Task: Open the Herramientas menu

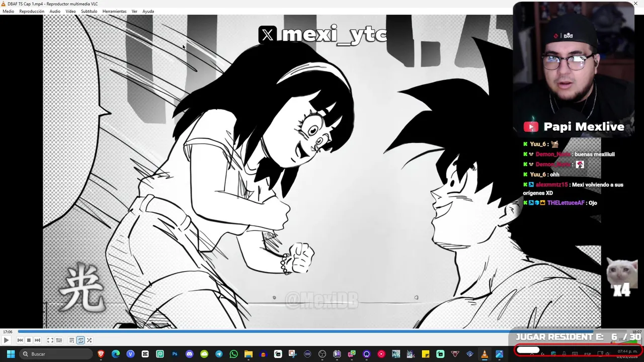Action: 115,11
